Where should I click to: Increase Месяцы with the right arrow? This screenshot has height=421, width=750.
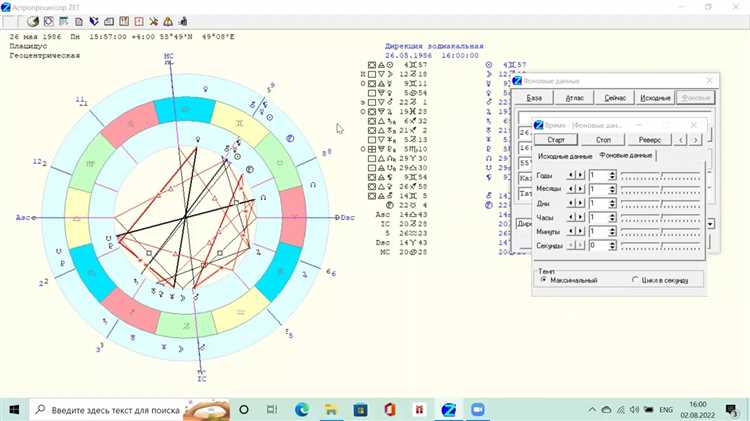[x=580, y=189]
